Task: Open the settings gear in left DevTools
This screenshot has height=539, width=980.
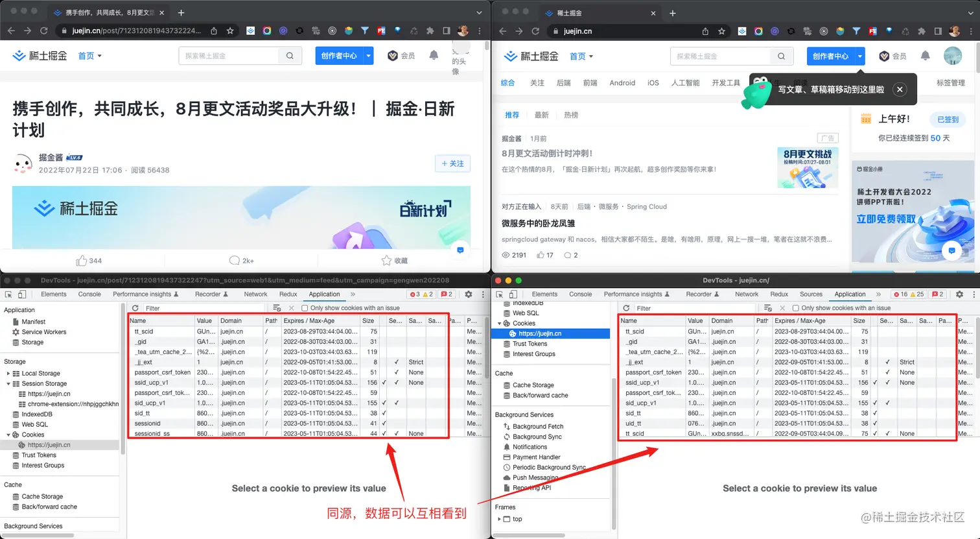Action: pos(469,294)
